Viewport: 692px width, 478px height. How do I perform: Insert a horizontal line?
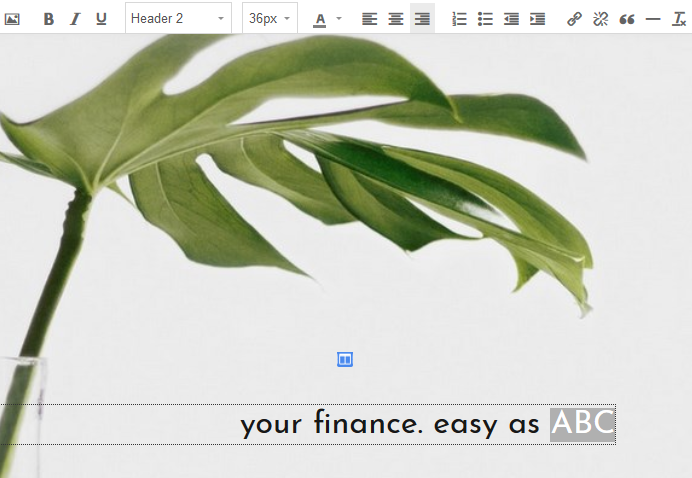(x=653, y=19)
